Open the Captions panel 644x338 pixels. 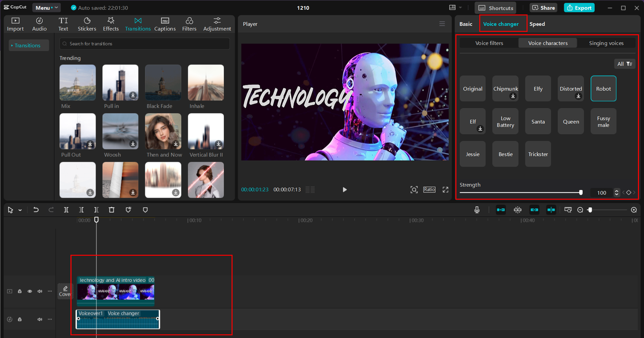pyautogui.click(x=165, y=24)
